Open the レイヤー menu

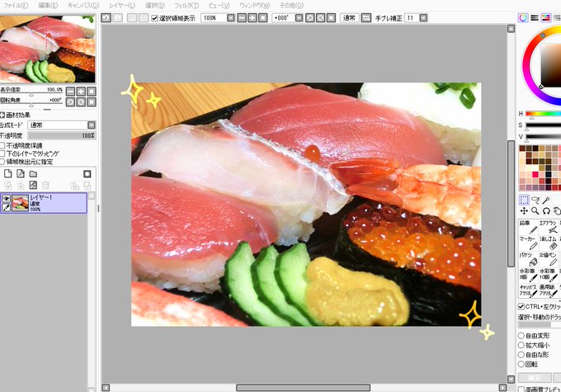pyautogui.click(x=122, y=6)
